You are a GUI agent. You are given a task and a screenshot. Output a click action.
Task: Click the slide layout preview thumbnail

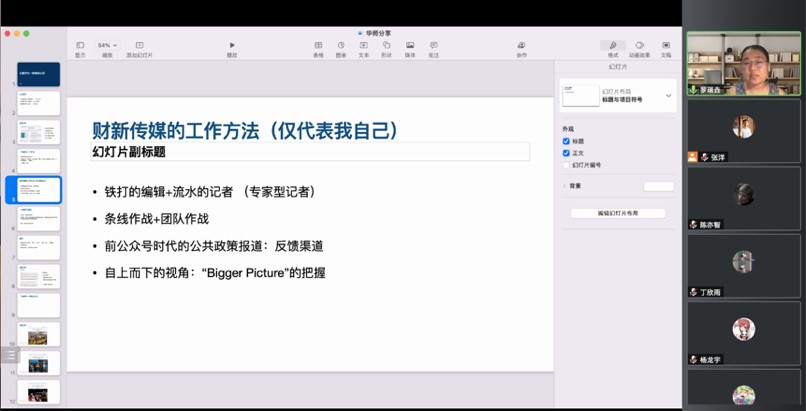pyautogui.click(x=581, y=95)
